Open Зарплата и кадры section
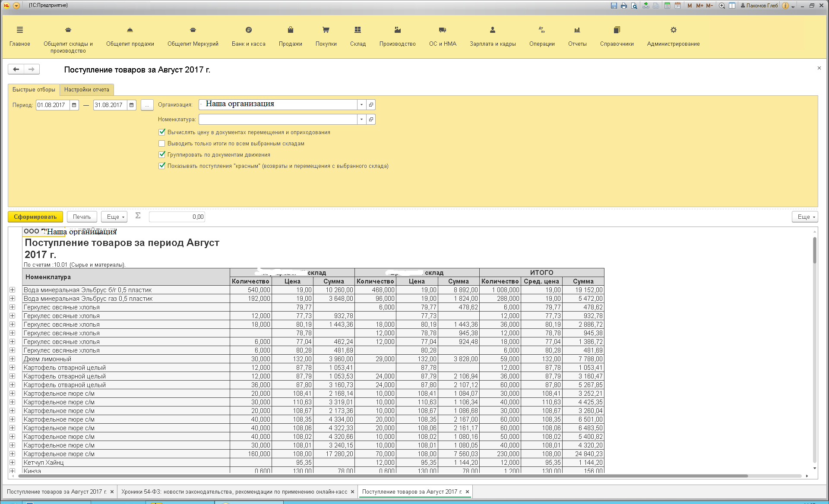829x504 pixels. (x=493, y=36)
